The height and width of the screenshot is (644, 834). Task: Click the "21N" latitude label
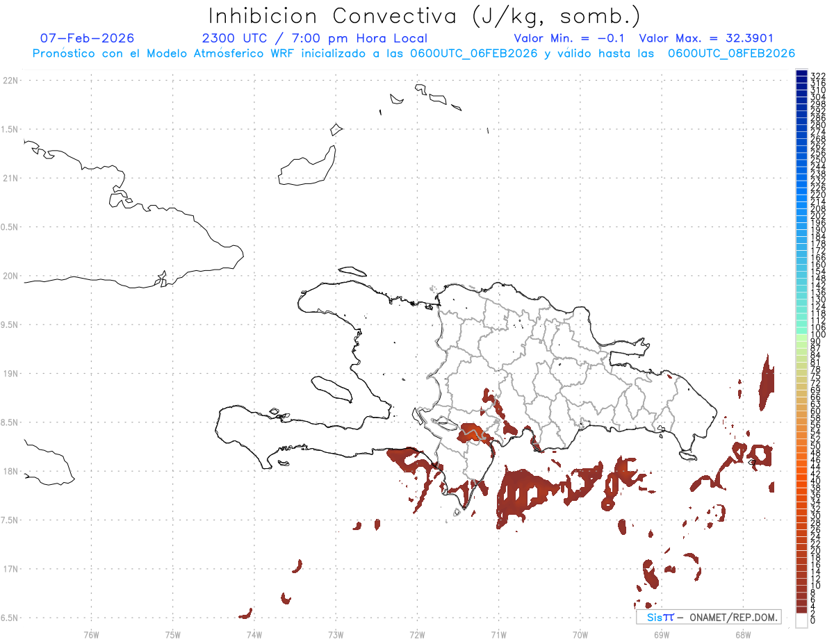tap(10, 179)
